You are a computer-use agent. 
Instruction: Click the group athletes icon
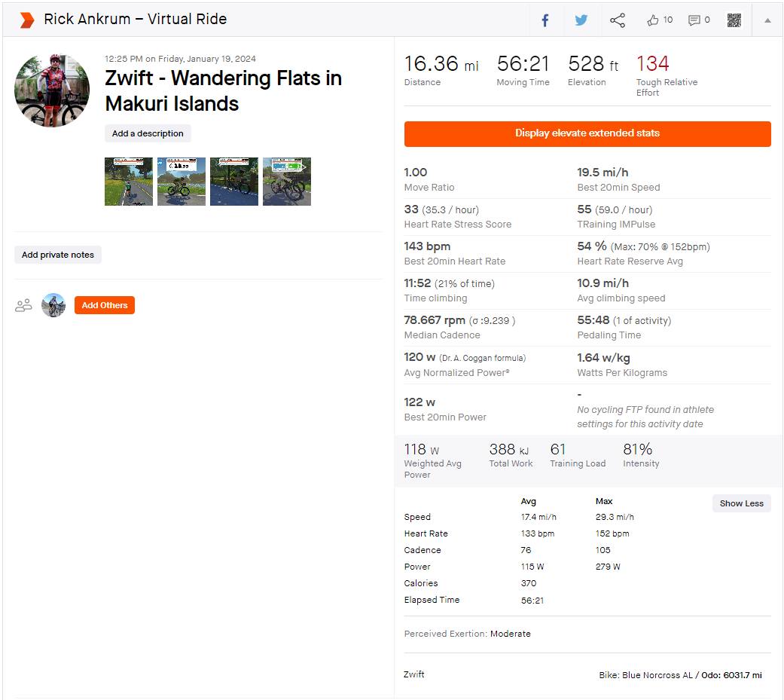(23, 305)
